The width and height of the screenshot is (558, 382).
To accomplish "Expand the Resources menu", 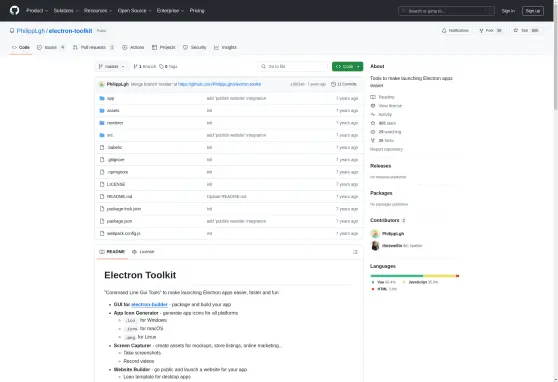I will [98, 11].
